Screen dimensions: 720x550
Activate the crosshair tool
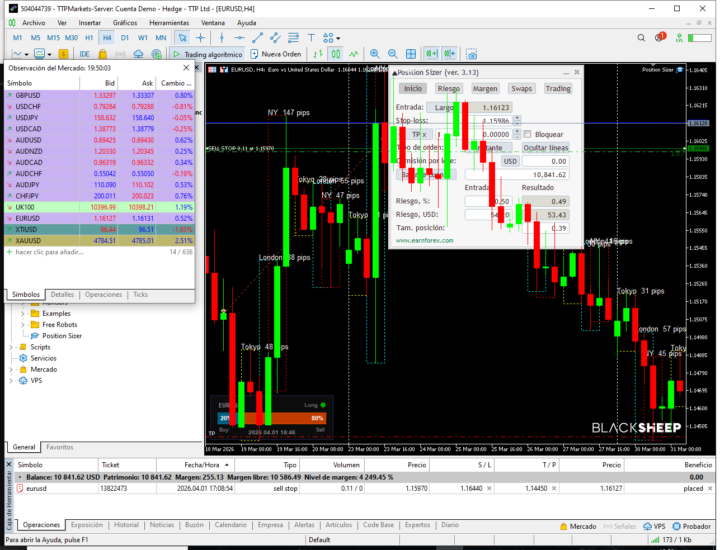click(x=201, y=38)
